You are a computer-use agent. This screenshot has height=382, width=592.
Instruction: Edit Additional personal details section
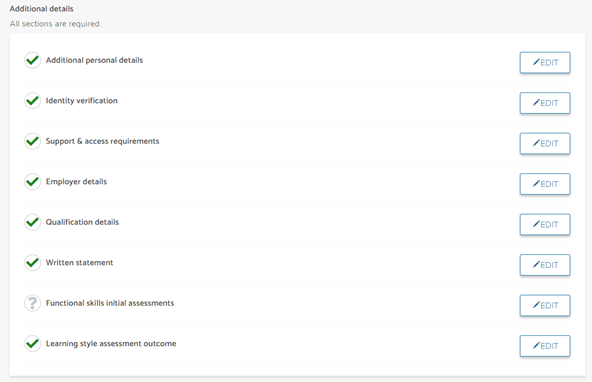(x=545, y=63)
